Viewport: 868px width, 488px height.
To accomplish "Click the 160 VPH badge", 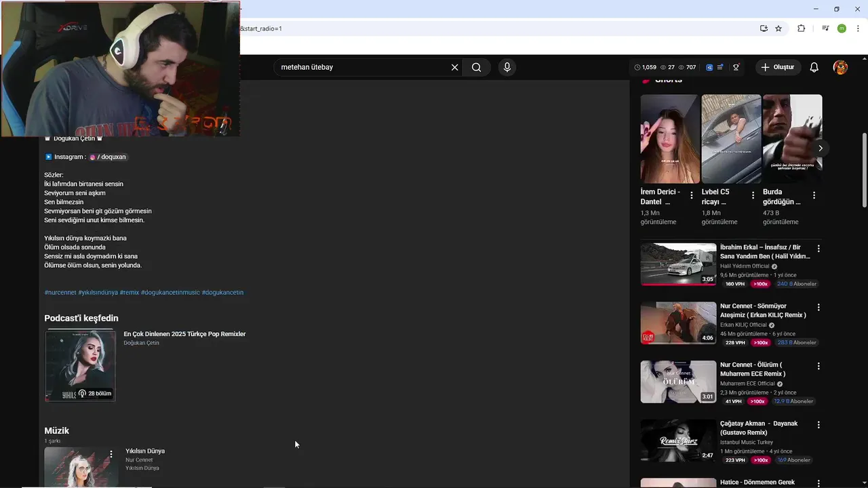I will [734, 284].
